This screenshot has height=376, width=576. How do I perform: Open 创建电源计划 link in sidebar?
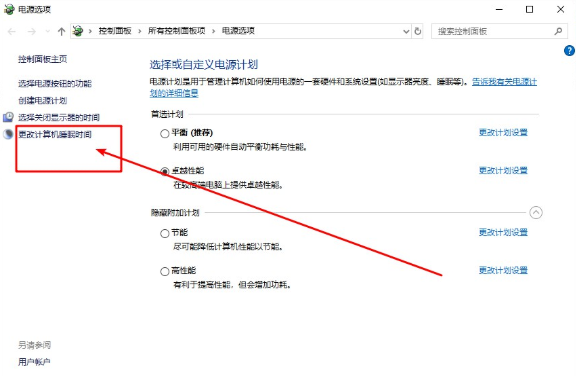(43, 100)
